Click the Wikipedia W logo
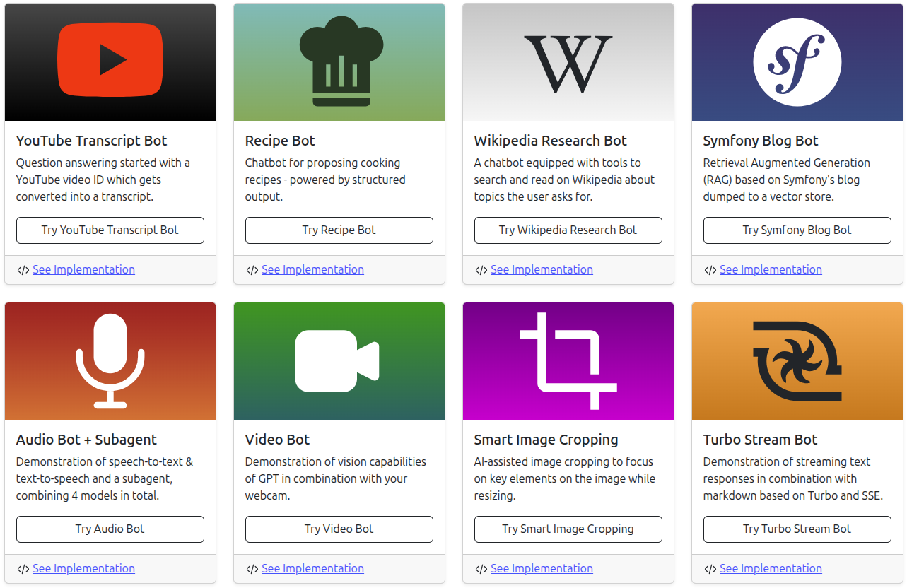Viewport: 907px width, 588px height. pos(568,63)
